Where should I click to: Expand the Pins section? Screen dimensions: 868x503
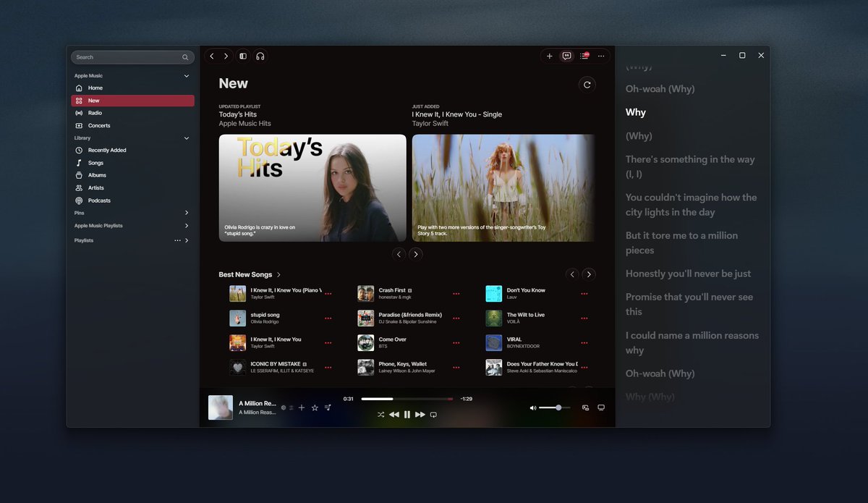[187, 213]
